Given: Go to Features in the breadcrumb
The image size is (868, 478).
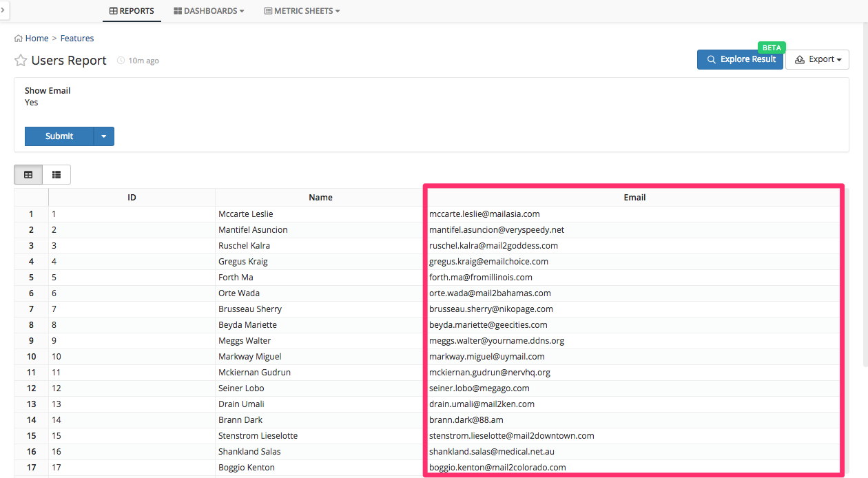Looking at the screenshot, I should pos(77,39).
